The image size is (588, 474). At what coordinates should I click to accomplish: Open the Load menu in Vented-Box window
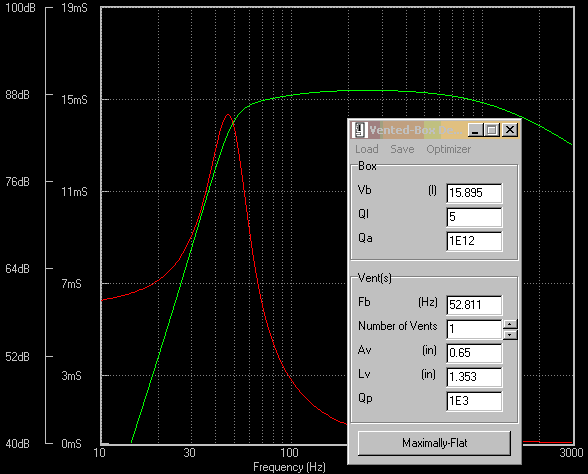coord(366,149)
